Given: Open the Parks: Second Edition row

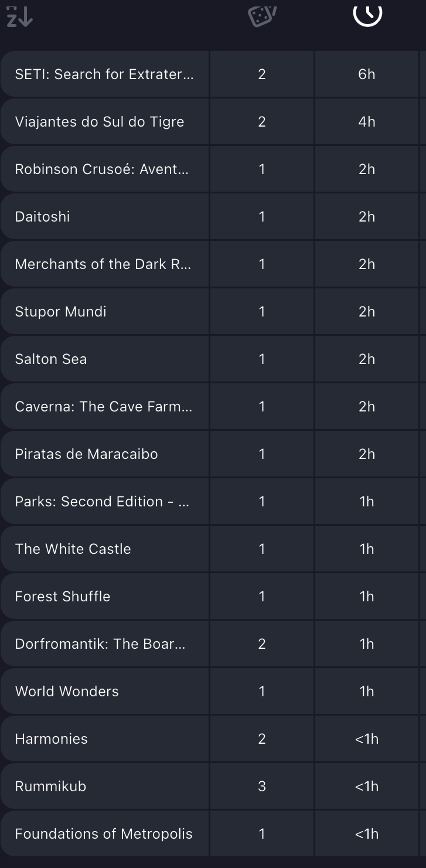Looking at the screenshot, I should 102,502.
